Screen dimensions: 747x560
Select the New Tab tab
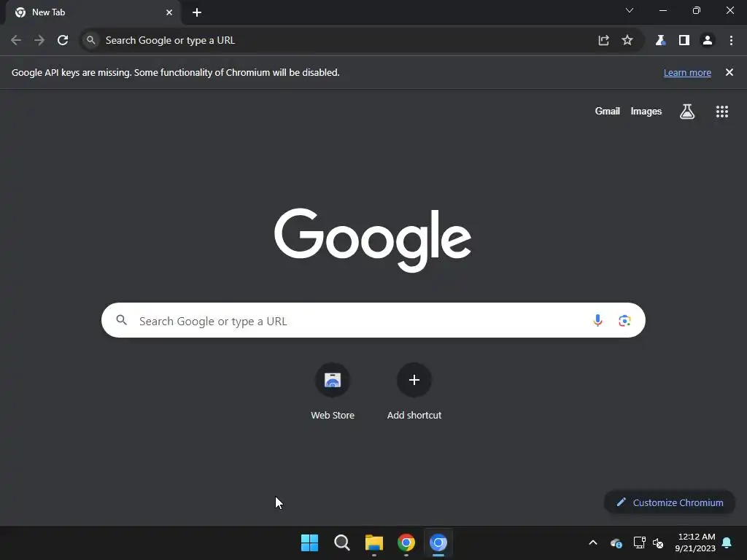[x=93, y=12]
